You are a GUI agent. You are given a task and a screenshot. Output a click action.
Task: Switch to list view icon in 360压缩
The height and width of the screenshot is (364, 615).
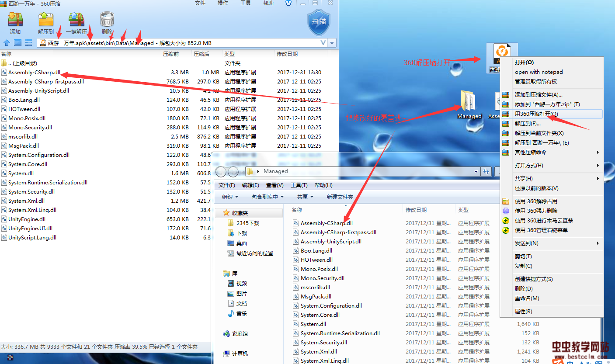(x=28, y=43)
